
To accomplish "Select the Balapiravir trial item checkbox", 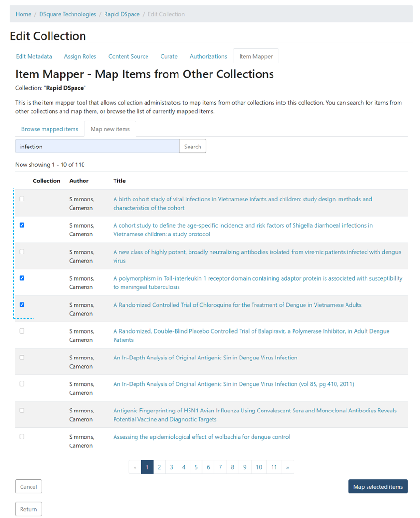I will pos(22,331).
